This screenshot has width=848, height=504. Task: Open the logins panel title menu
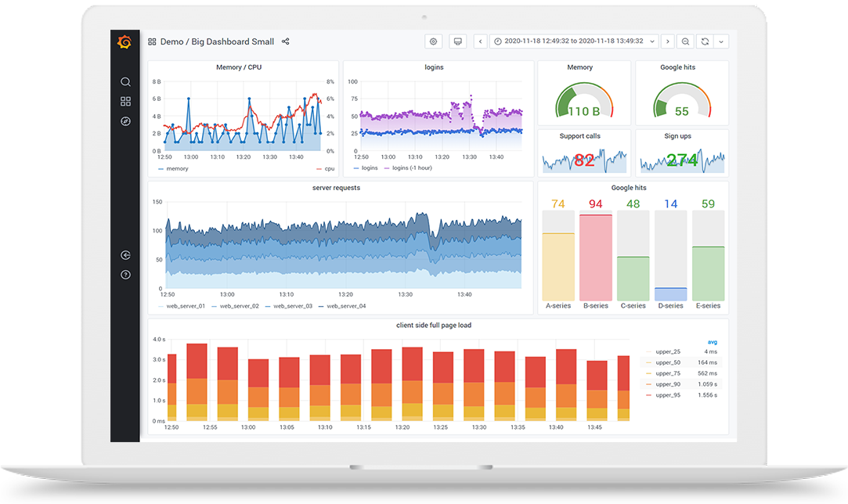tap(434, 67)
